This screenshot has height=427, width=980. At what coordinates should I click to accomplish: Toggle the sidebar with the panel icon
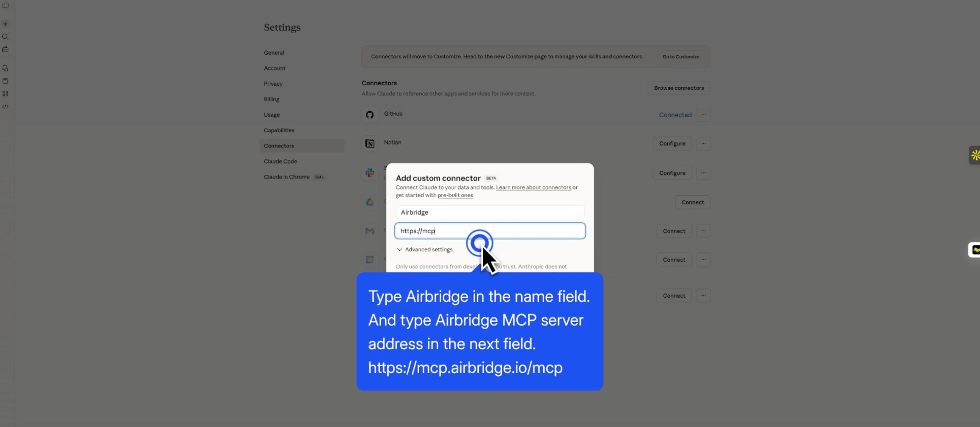tap(5, 5)
